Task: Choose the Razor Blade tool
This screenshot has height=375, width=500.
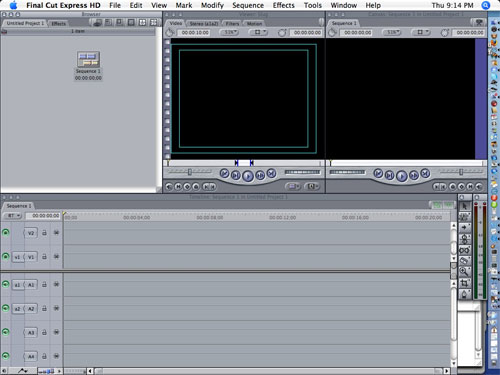Action: [x=465, y=261]
